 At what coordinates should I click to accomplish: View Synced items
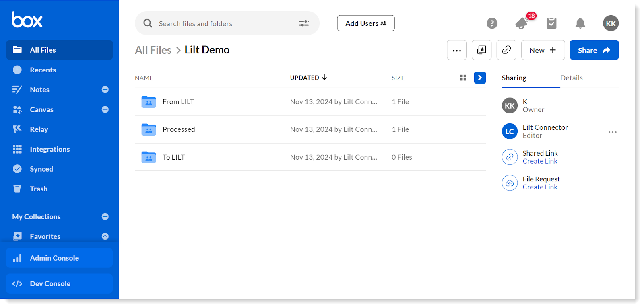[41, 169]
